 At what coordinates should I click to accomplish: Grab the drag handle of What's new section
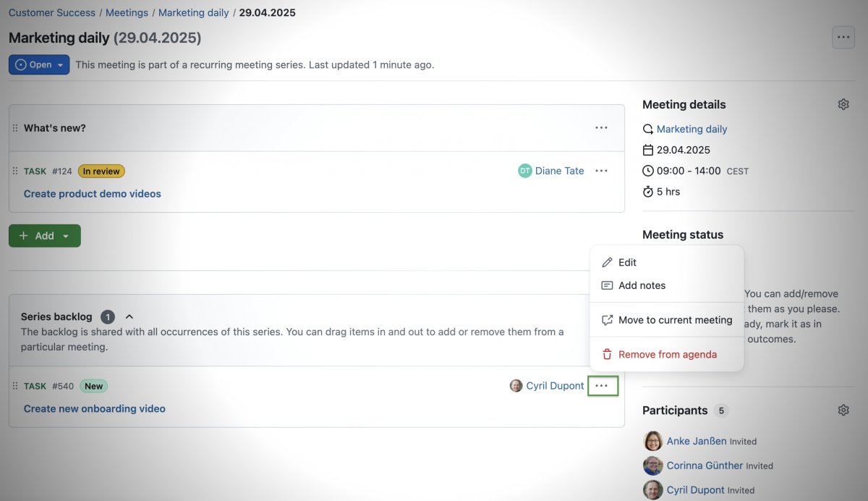15,128
